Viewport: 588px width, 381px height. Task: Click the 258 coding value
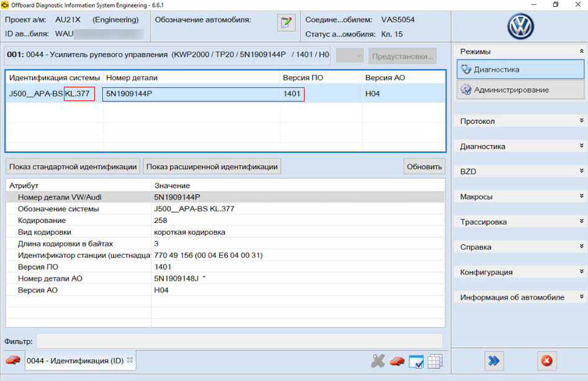click(161, 221)
